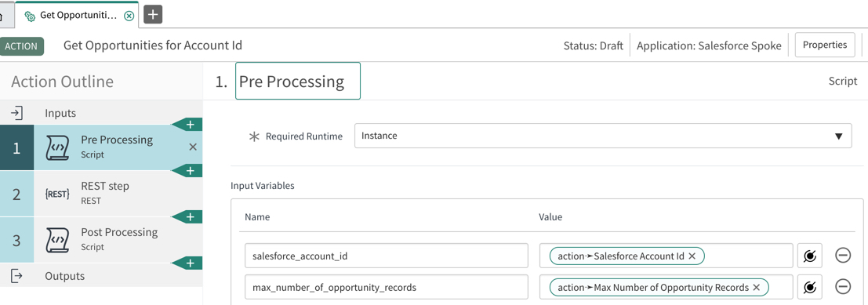Click the Pre Processing script icon
868x305 pixels.
coord(57,147)
